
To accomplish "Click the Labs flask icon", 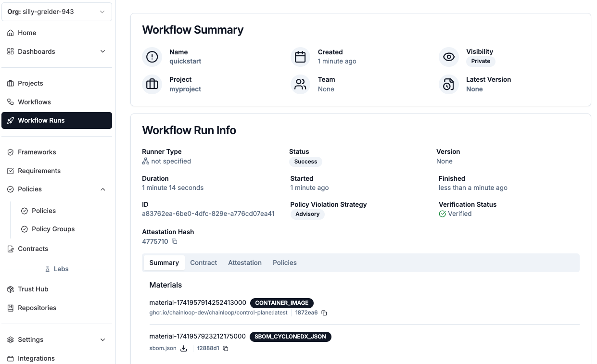I will point(48,269).
